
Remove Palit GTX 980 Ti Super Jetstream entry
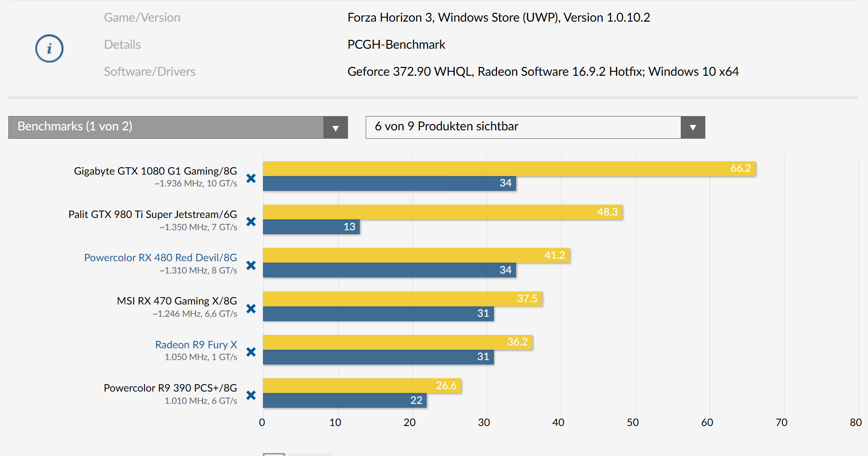[x=251, y=222]
